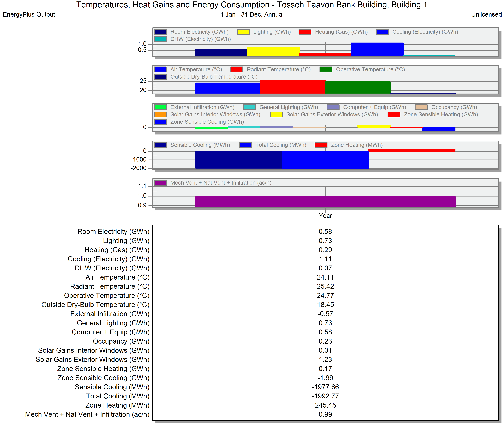Click the Solar Gains Interior Windows swatch
The image size is (504, 424).
point(160,114)
